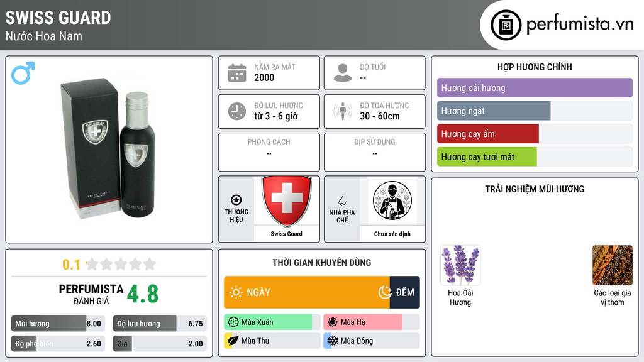This screenshot has height=362, width=644.
Task: Click the Swiss Guard brand name label
Action: (x=286, y=234)
